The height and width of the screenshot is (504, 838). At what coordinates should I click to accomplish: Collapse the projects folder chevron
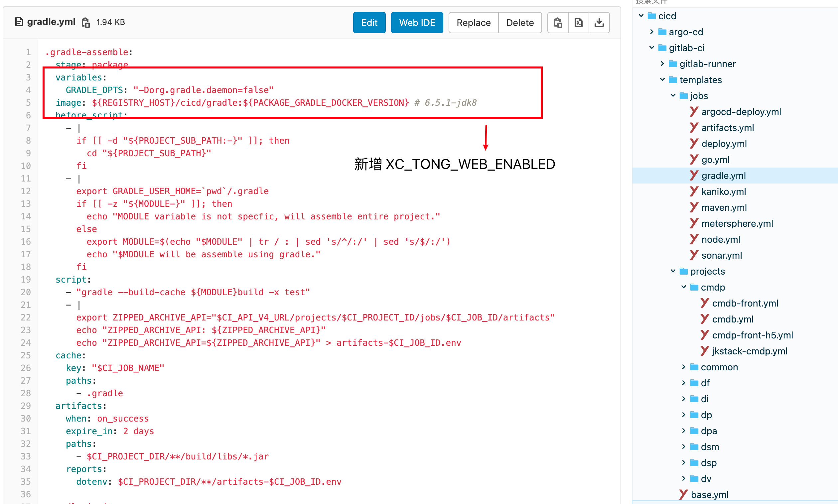[673, 271]
